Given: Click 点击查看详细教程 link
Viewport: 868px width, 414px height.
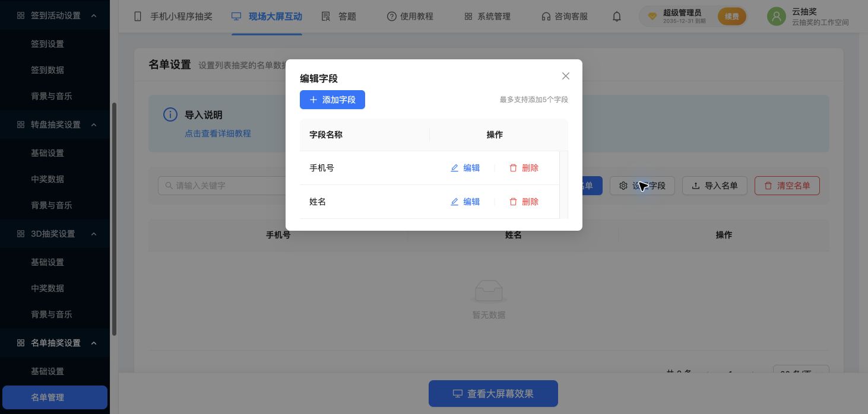Looking at the screenshot, I should (217, 133).
